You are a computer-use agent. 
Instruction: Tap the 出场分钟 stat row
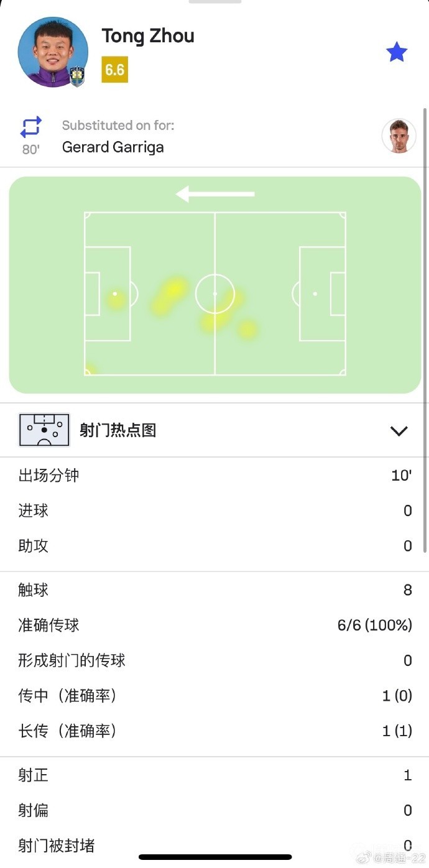click(x=214, y=476)
